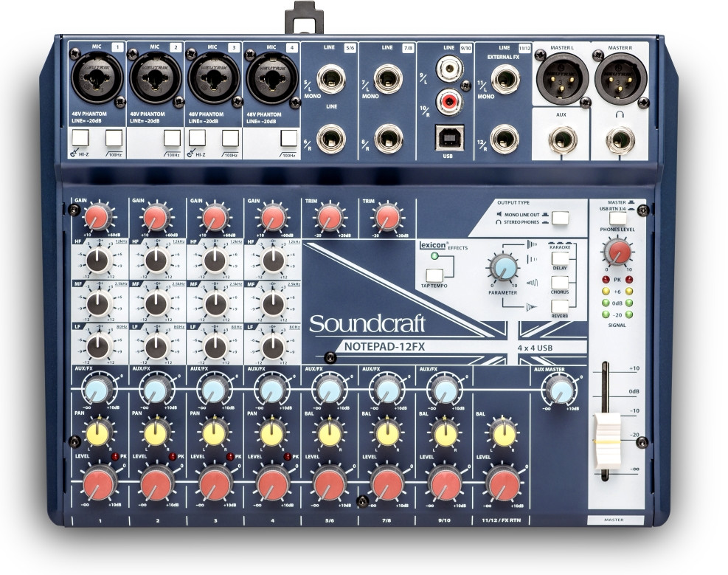The height and width of the screenshot is (575, 728).
Task: Toggle the Master / USB RTN 3/4 switch
Action: (x=617, y=218)
